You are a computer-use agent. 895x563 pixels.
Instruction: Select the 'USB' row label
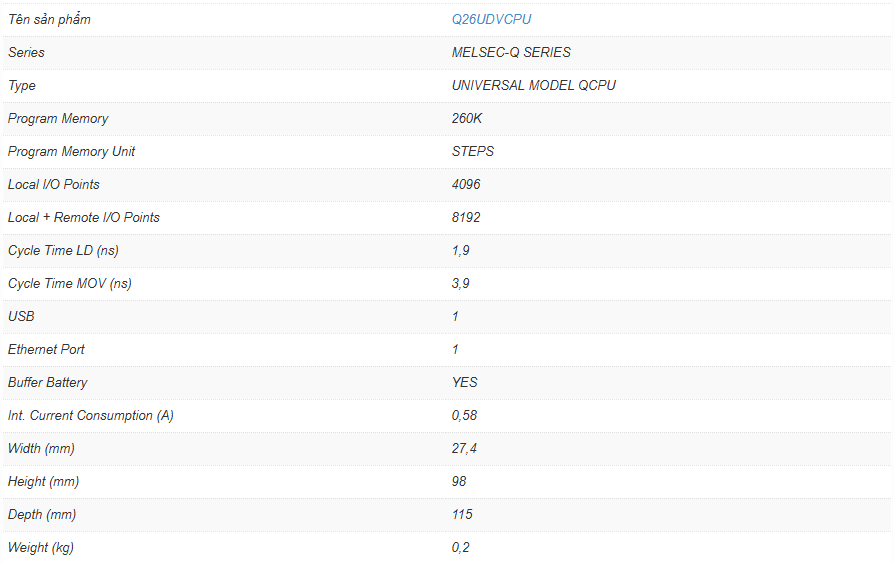click(x=21, y=316)
